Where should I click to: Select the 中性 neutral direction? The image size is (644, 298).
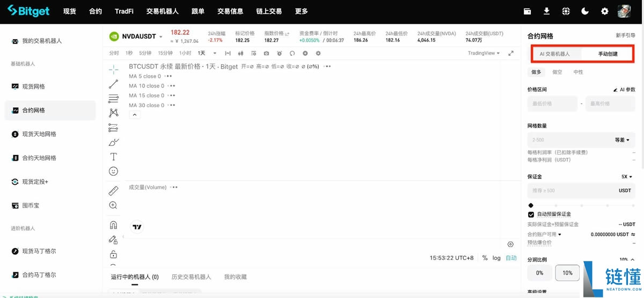point(578,72)
